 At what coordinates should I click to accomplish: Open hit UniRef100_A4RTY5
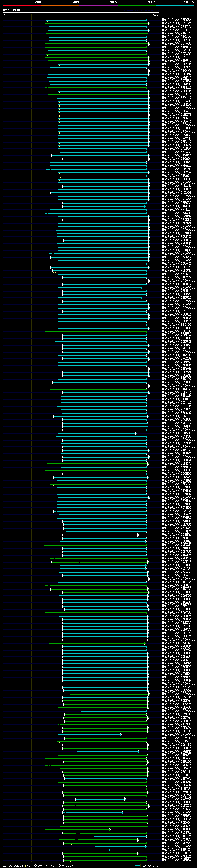tap(177, 33)
